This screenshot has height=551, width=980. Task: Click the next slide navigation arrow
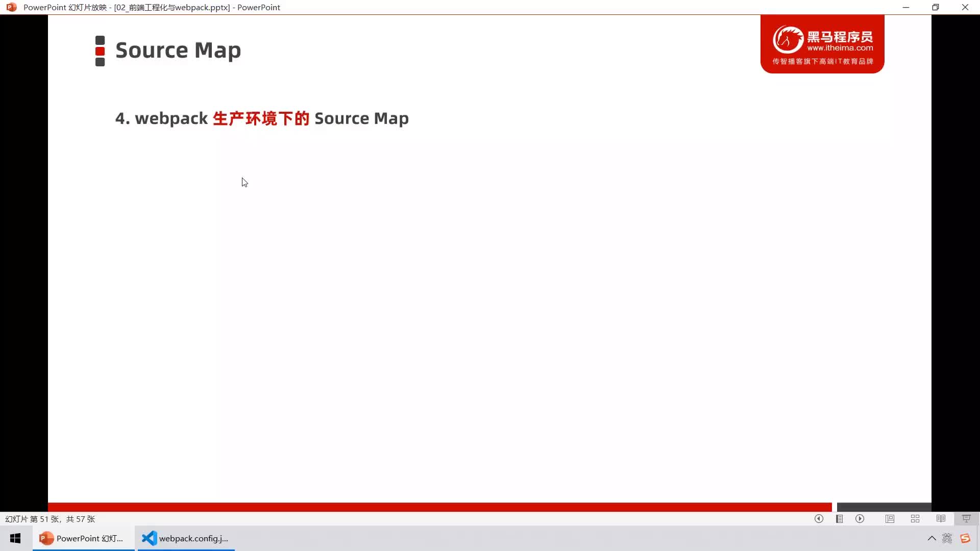click(x=860, y=519)
